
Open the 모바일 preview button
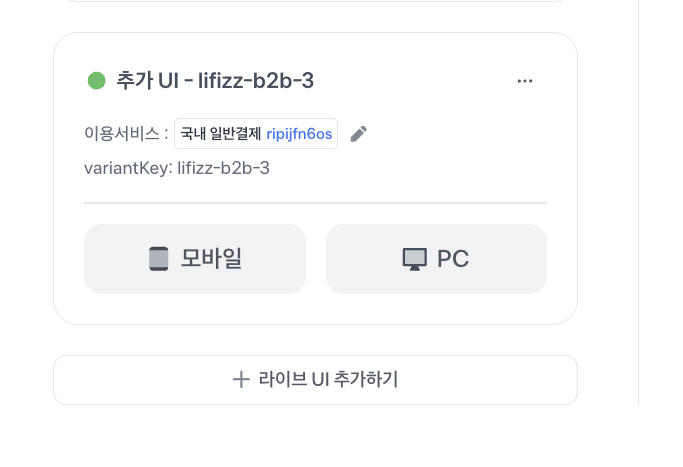[194, 259]
